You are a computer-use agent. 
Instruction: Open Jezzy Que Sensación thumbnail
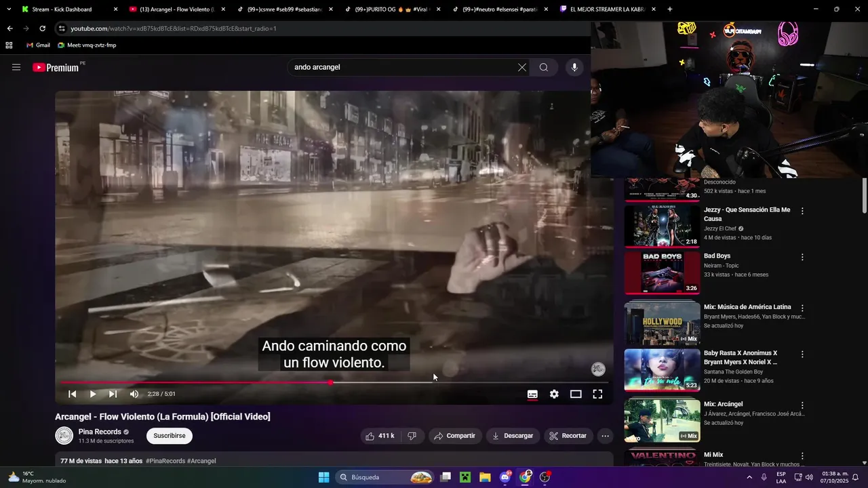(x=662, y=226)
